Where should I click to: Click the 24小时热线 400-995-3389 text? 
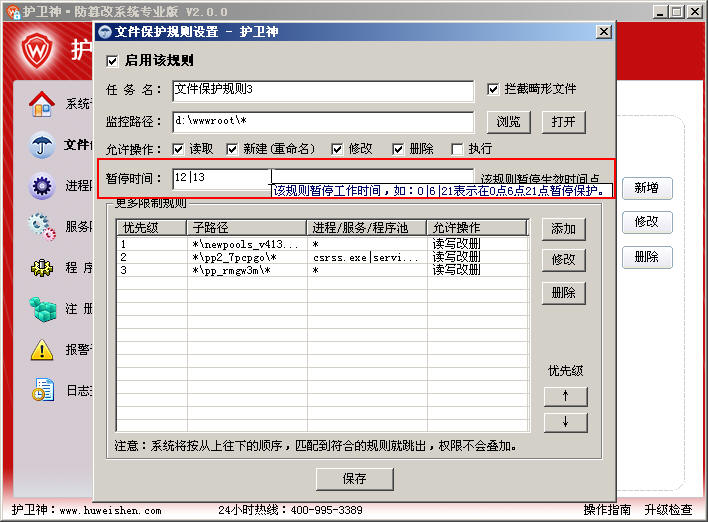[290, 510]
